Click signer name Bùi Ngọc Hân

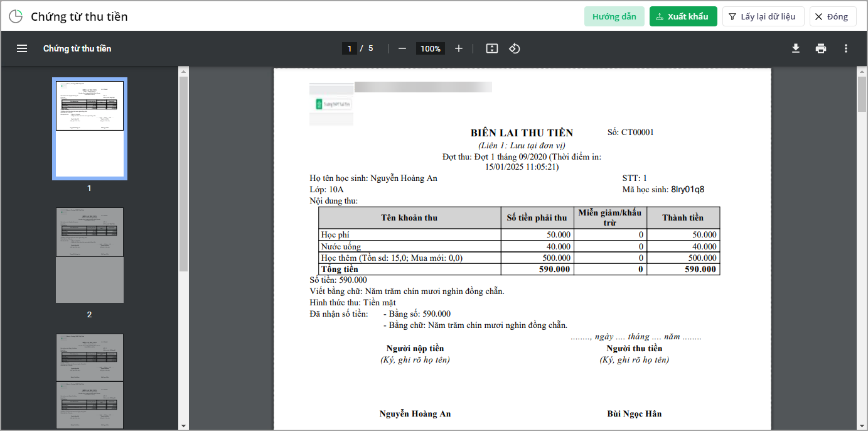pos(635,413)
